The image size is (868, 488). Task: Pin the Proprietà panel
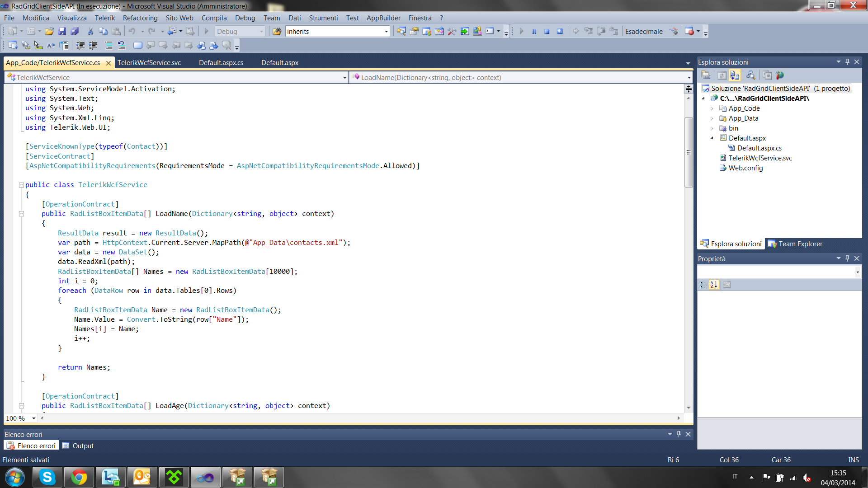pos(847,258)
